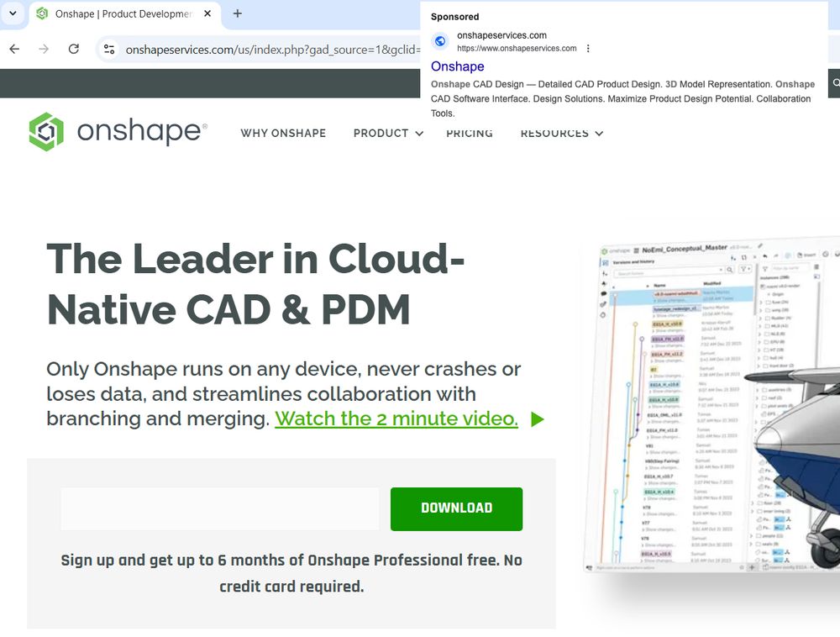Go to the PRICING page

tap(470, 133)
